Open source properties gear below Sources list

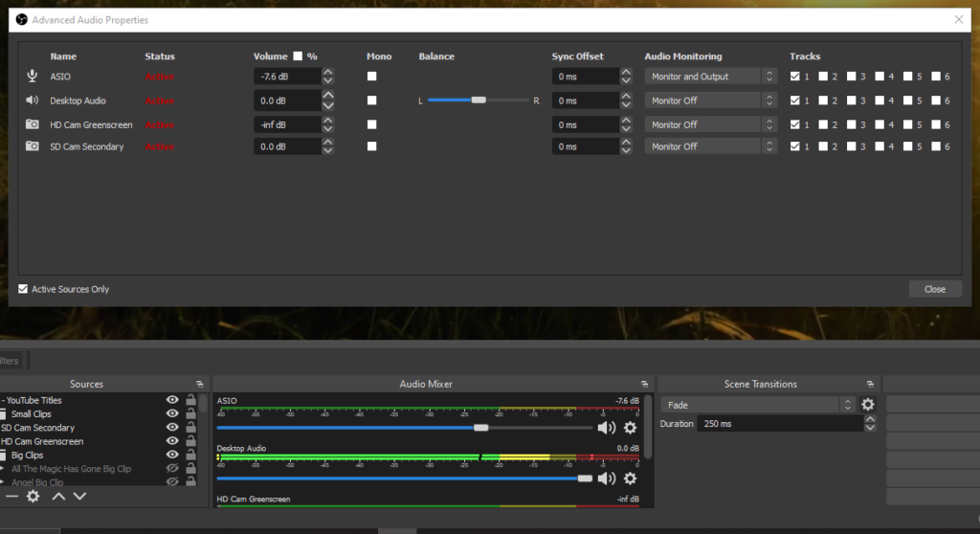tap(33, 497)
